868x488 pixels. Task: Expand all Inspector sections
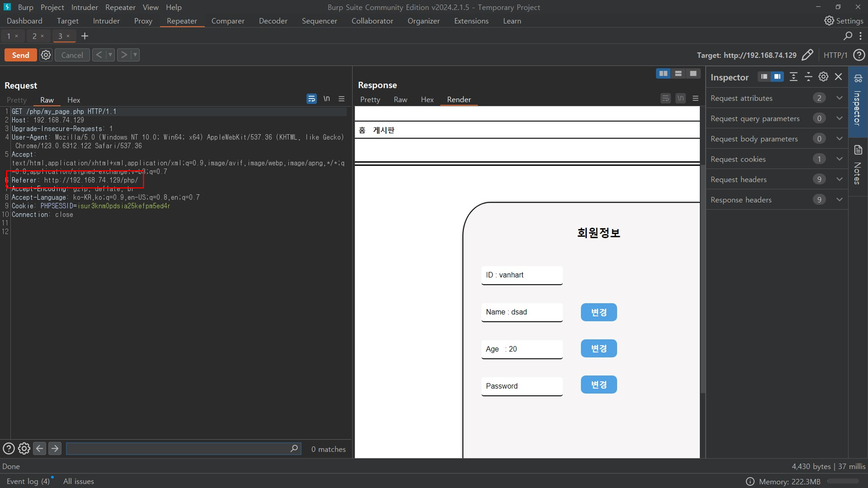tap(794, 77)
